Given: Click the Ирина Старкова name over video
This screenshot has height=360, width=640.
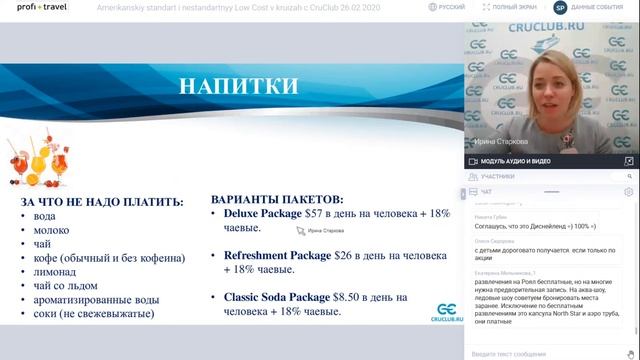Looking at the screenshot, I should [501, 142].
